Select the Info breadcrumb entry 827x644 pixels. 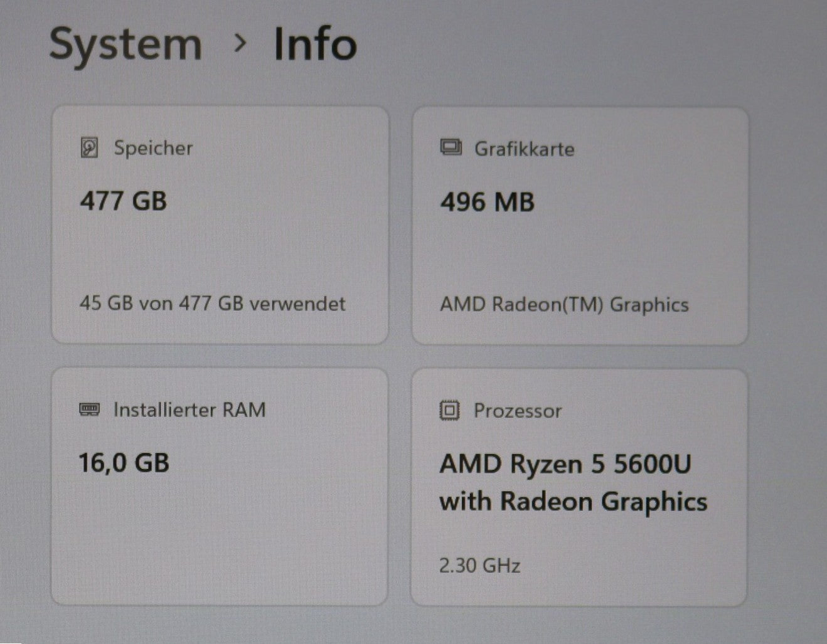(x=314, y=44)
